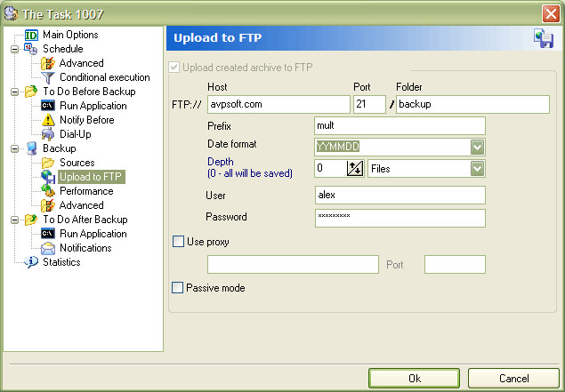The width and height of the screenshot is (565, 392).
Task: Click the To Do Before Backup folder icon
Action: coord(31,92)
